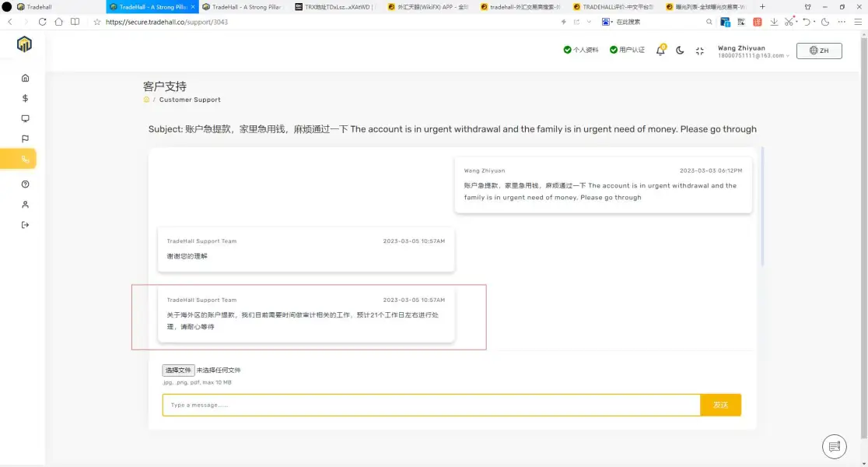Click the 客户支持 page title
The width and height of the screenshot is (868, 467).
[x=165, y=86]
